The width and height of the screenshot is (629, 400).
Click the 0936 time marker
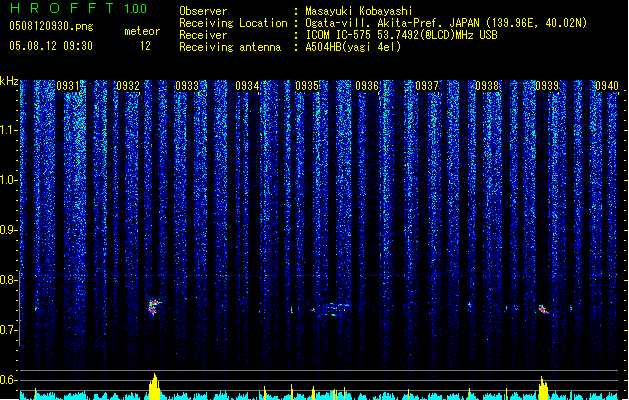[x=367, y=86]
